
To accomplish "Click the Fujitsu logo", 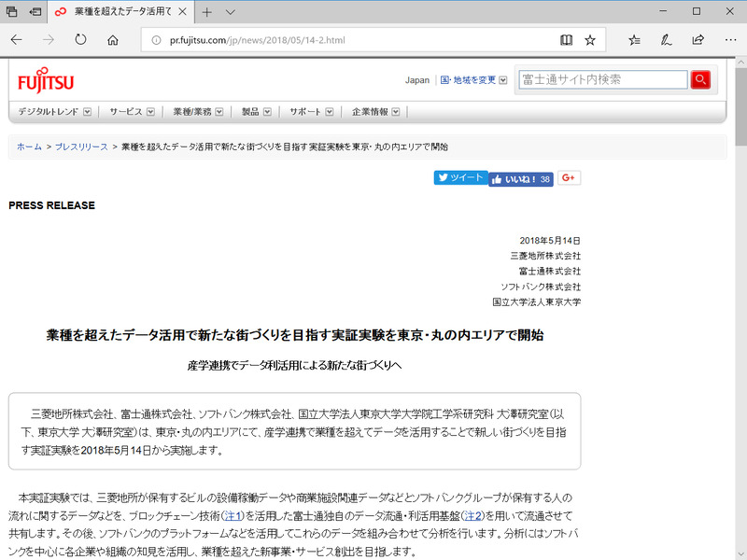I will (46, 81).
